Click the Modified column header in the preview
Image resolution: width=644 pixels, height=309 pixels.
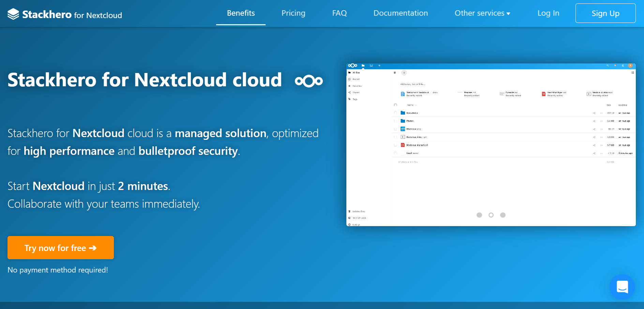[x=623, y=105]
